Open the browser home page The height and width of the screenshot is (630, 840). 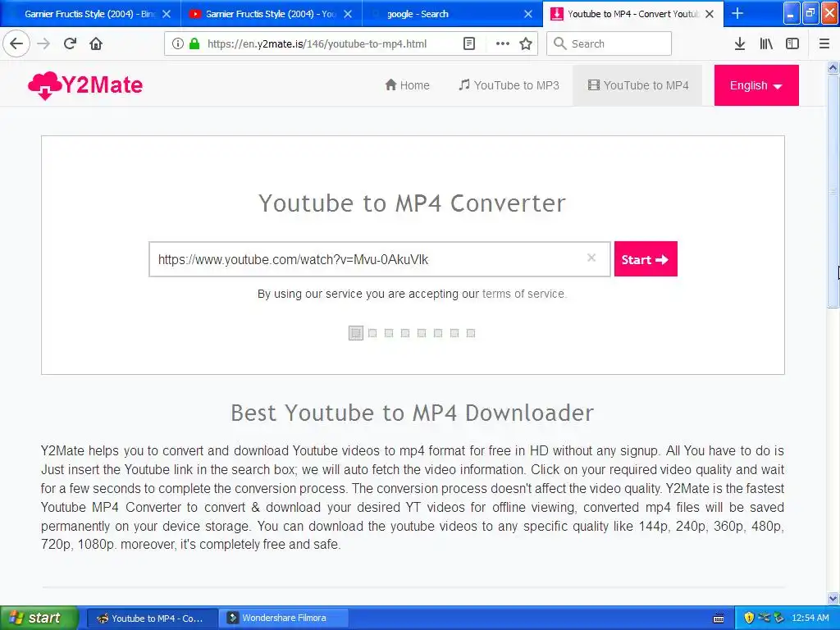(96, 43)
